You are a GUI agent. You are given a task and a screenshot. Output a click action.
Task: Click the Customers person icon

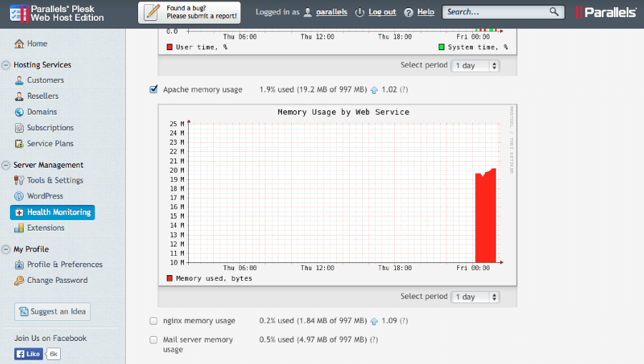(19, 80)
